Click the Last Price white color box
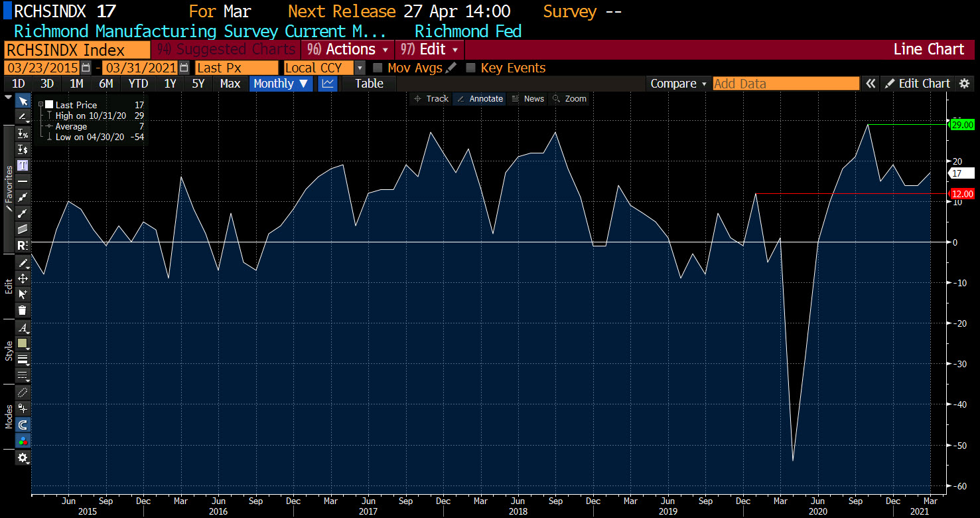 click(x=49, y=105)
